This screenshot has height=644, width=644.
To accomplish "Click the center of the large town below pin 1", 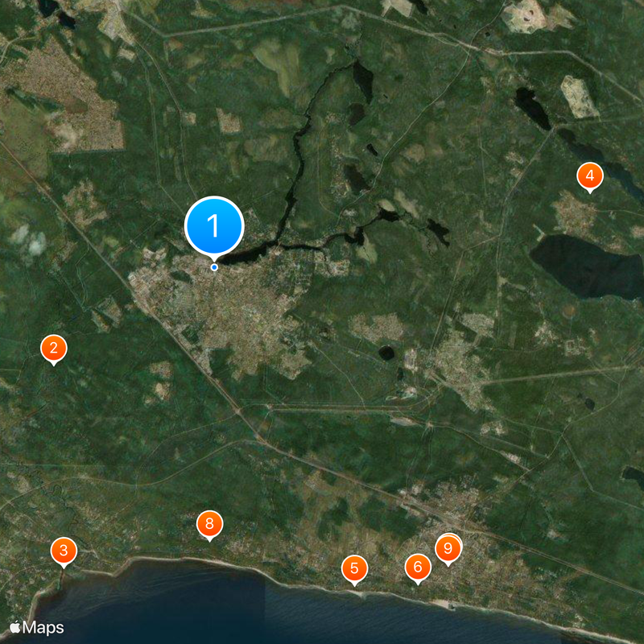I will (x=230, y=312).
